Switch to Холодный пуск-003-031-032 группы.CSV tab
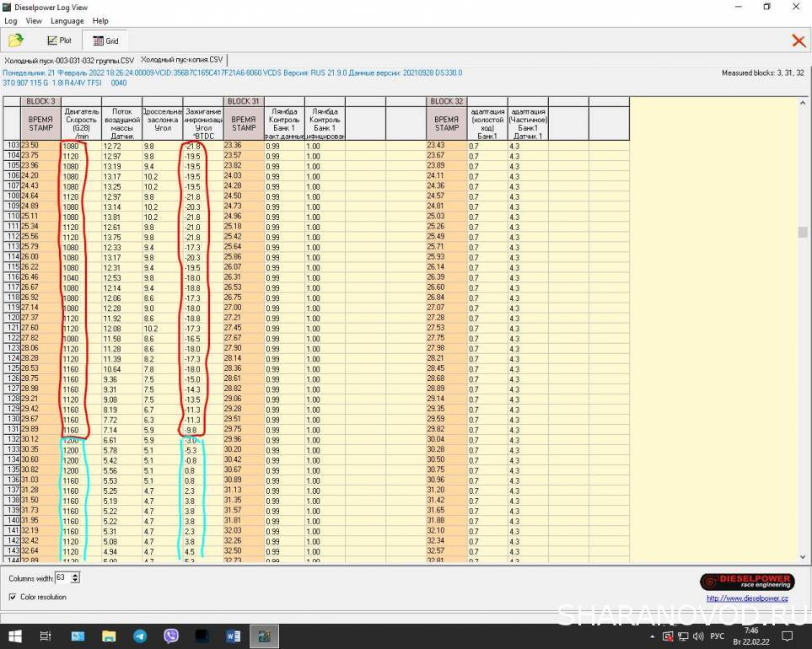Image resolution: width=812 pixels, height=649 pixels. coord(69,61)
